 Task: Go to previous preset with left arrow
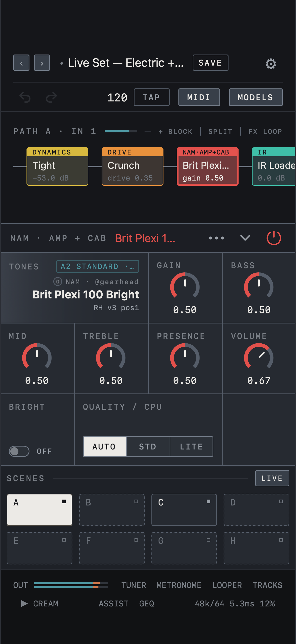(21, 63)
